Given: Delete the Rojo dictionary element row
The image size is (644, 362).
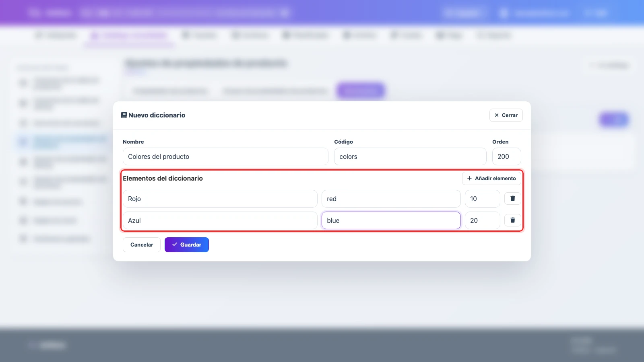Looking at the screenshot, I should coord(512,198).
